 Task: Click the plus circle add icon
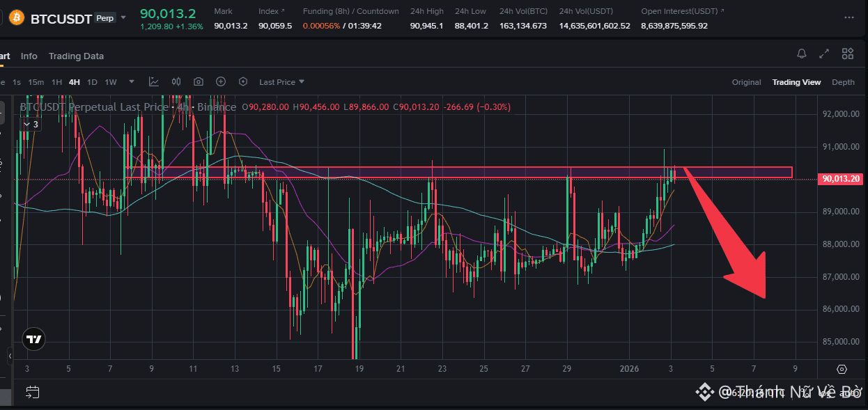221,81
